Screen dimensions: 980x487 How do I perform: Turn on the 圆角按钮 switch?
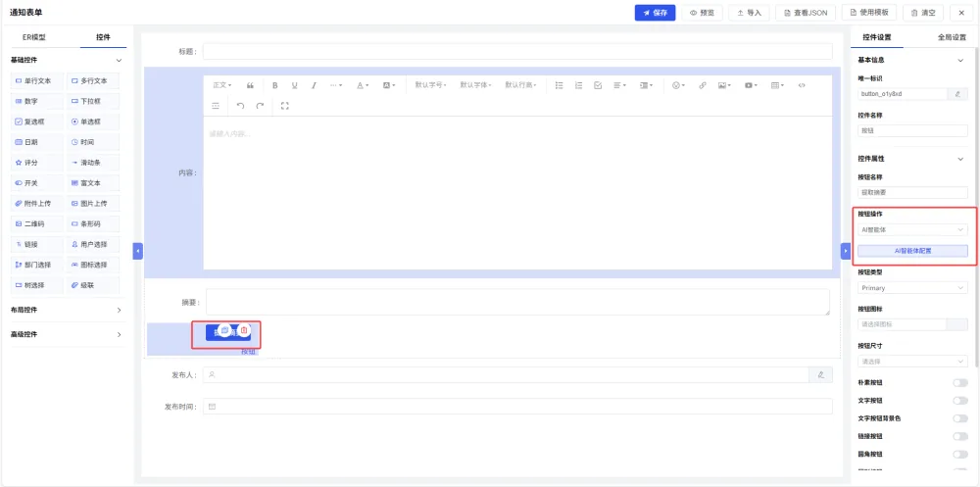(960, 454)
